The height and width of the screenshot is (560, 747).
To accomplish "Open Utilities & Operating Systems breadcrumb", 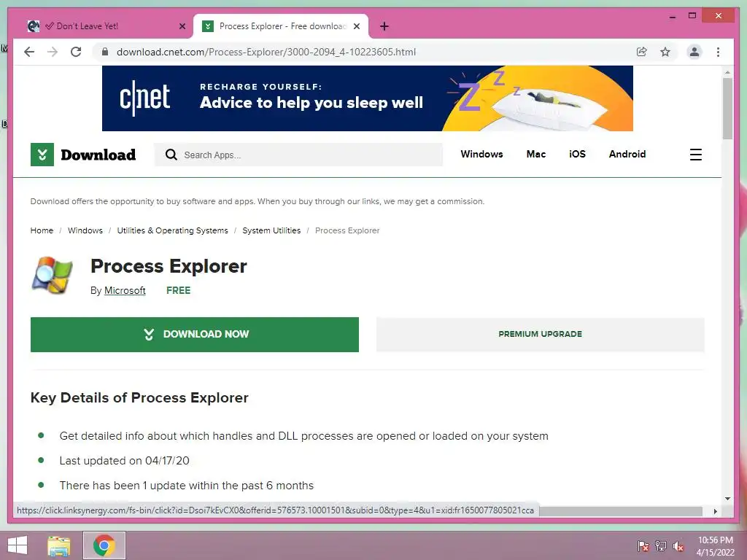I will 172,230.
